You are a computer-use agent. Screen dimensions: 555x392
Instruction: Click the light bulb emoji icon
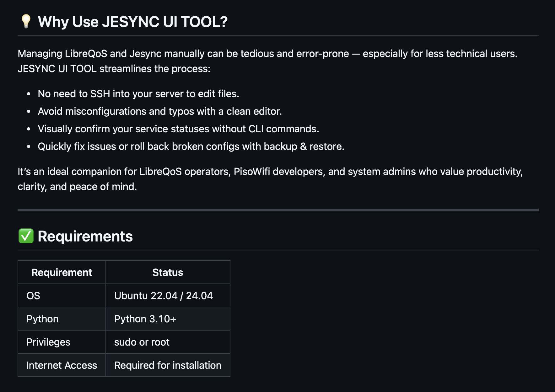coord(26,21)
